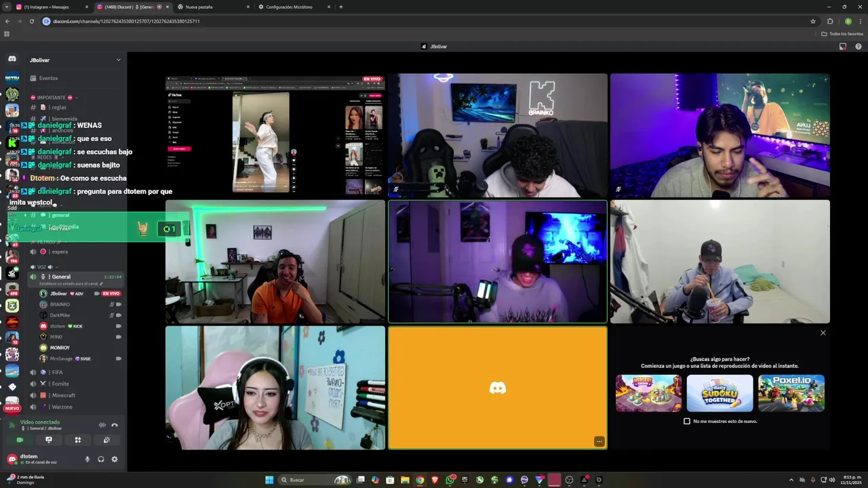Open Discord help question icon
Screen dimensions: 868x488
pyautogui.click(x=859, y=47)
